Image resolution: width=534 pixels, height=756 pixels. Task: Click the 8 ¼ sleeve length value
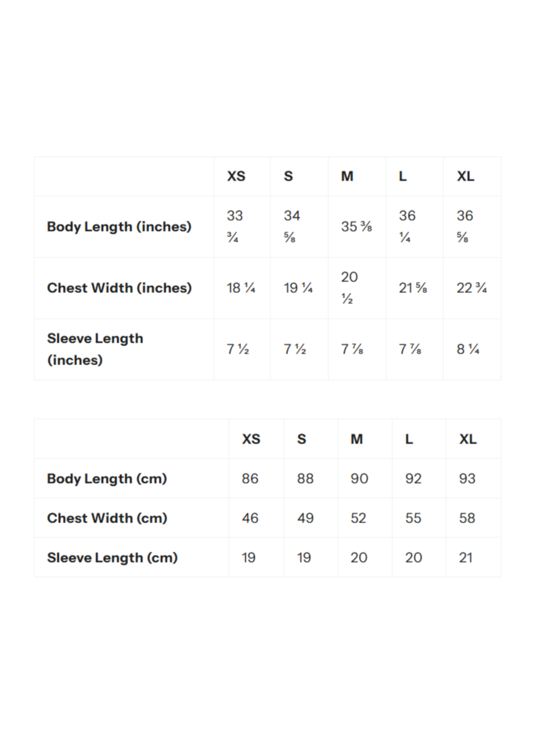[467, 349]
